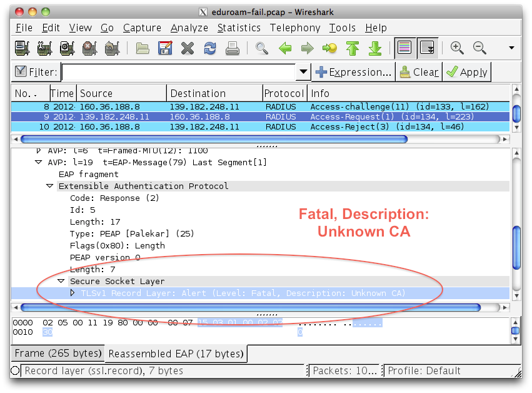Open the Tools menu

(x=343, y=28)
